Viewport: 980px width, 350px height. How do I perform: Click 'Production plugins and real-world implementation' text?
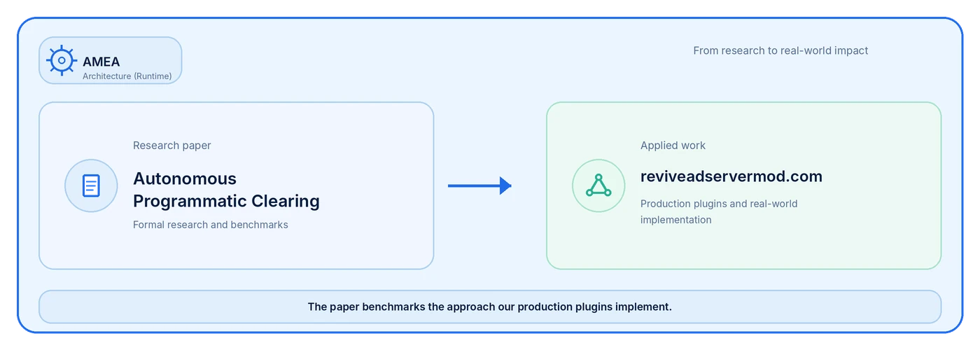pyautogui.click(x=719, y=211)
